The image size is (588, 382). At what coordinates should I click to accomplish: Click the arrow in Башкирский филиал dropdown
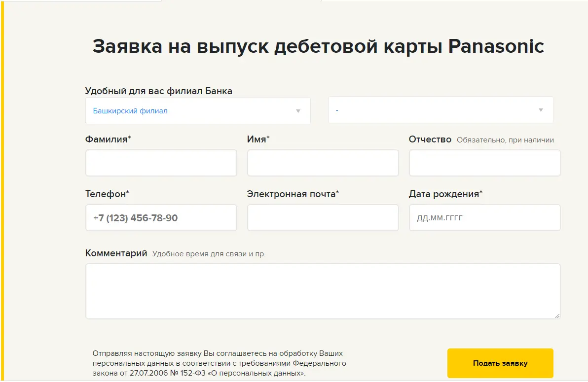298,111
